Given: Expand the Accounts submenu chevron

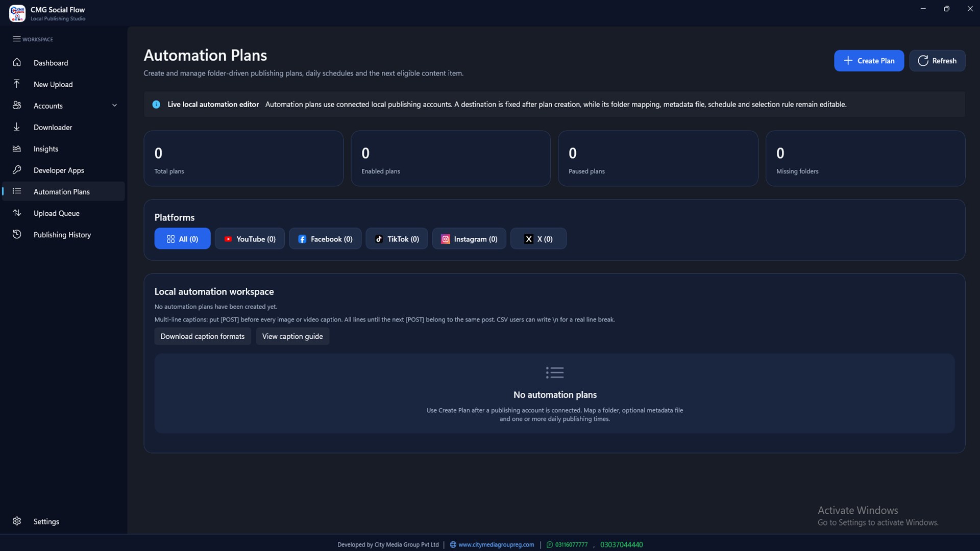Looking at the screenshot, I should click(114, 106).
